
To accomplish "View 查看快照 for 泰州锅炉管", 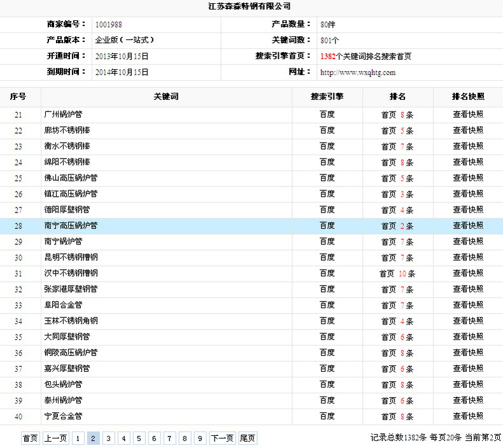I will [x=468, y=400].
